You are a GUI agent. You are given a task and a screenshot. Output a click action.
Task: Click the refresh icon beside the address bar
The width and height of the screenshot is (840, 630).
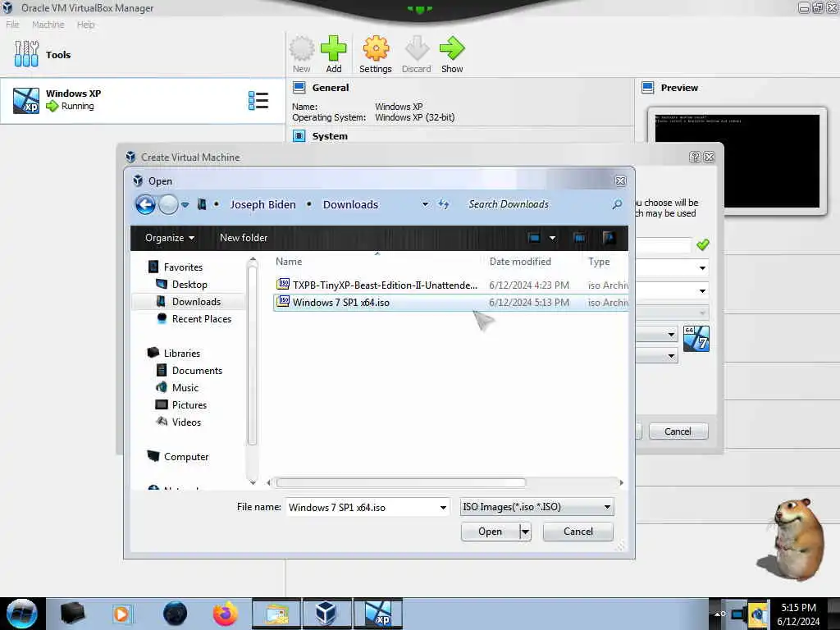(444, 204)
